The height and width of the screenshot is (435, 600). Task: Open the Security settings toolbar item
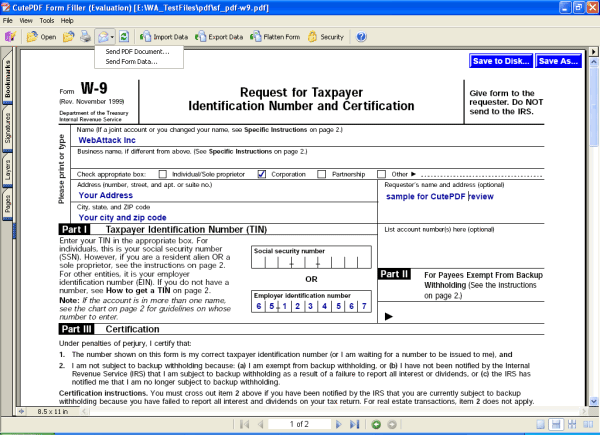point(325,36)
